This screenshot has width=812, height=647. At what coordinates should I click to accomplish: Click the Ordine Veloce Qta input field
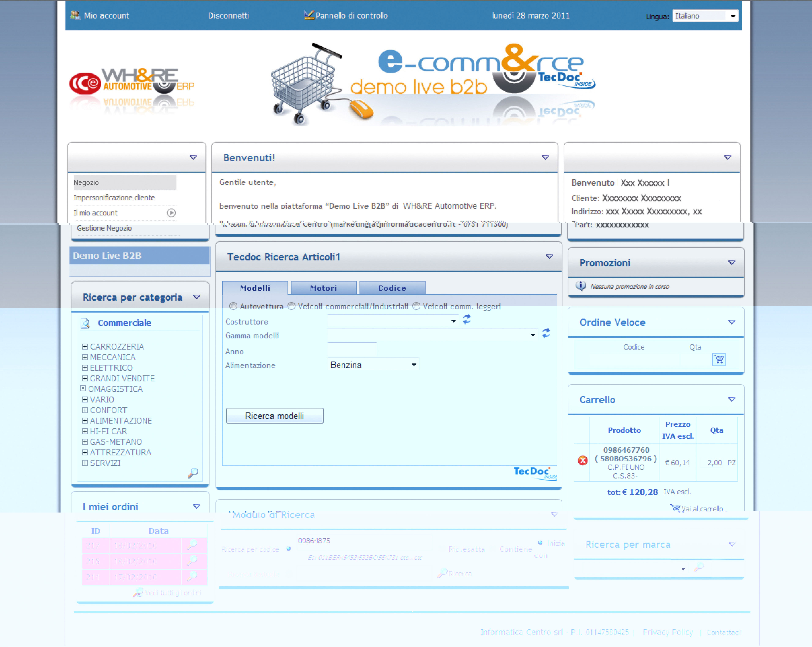click(x=696, y=359)
